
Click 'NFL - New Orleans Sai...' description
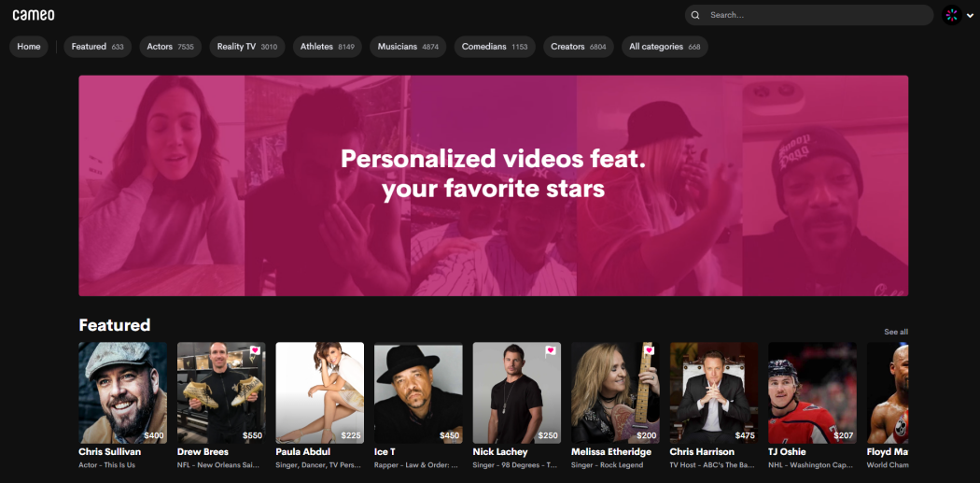point(218,465)
